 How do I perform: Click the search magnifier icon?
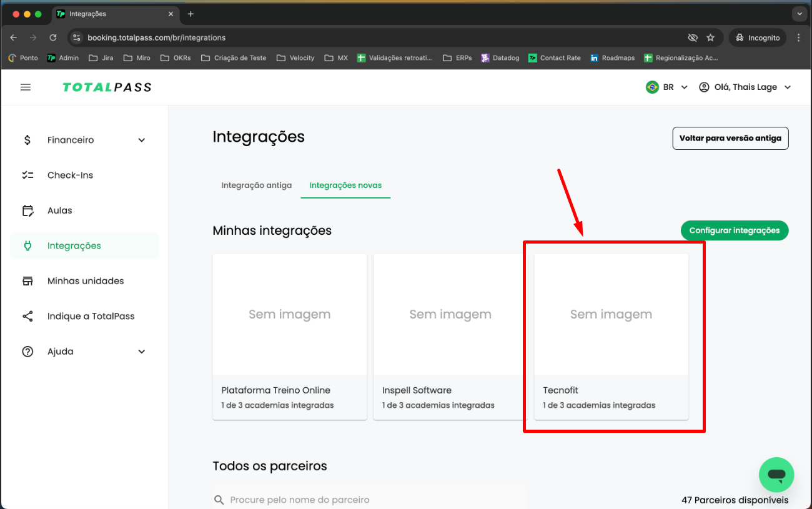[x=219, y=500]
